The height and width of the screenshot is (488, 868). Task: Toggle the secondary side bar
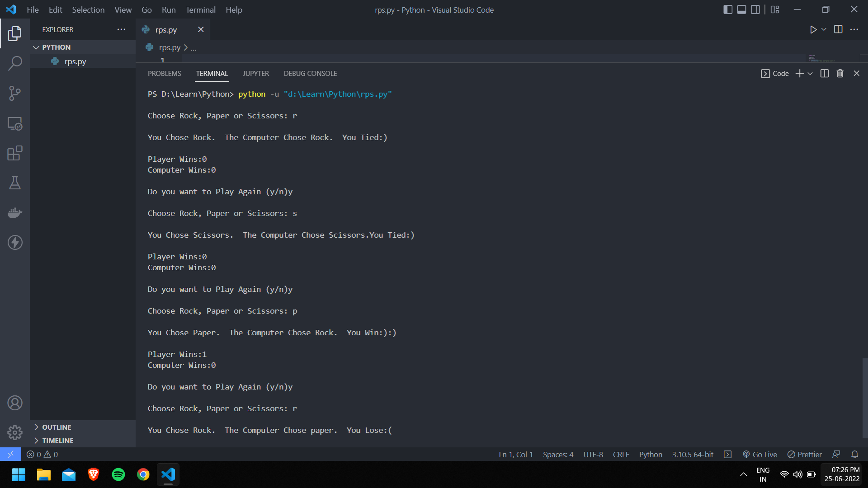(755, 9)
